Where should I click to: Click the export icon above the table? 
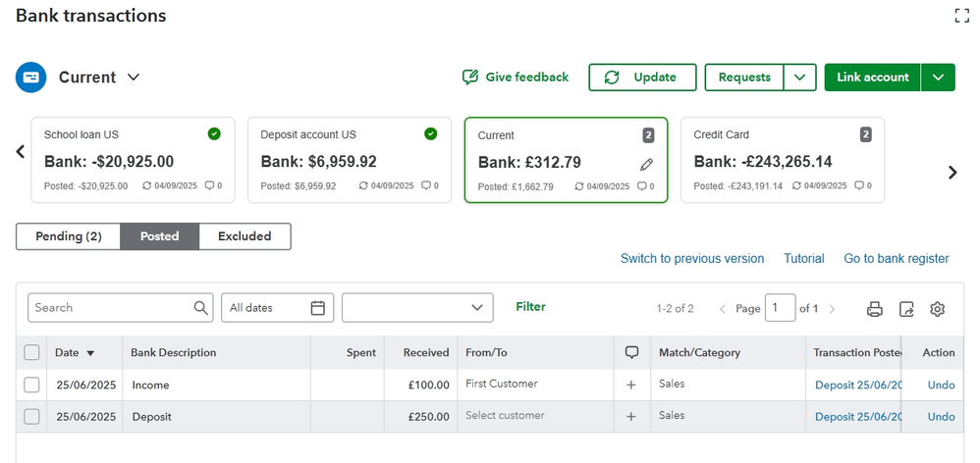(x=906, y=309)
